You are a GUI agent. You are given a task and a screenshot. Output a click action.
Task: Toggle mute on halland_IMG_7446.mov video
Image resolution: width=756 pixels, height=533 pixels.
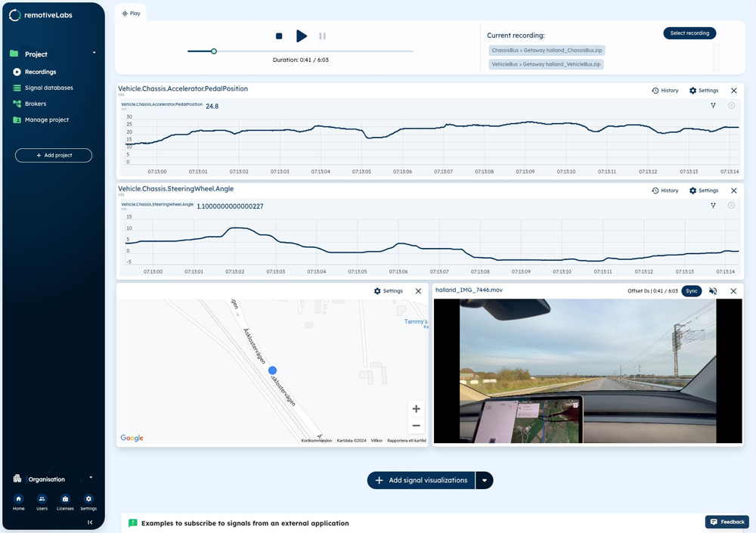tap(713, 291)
